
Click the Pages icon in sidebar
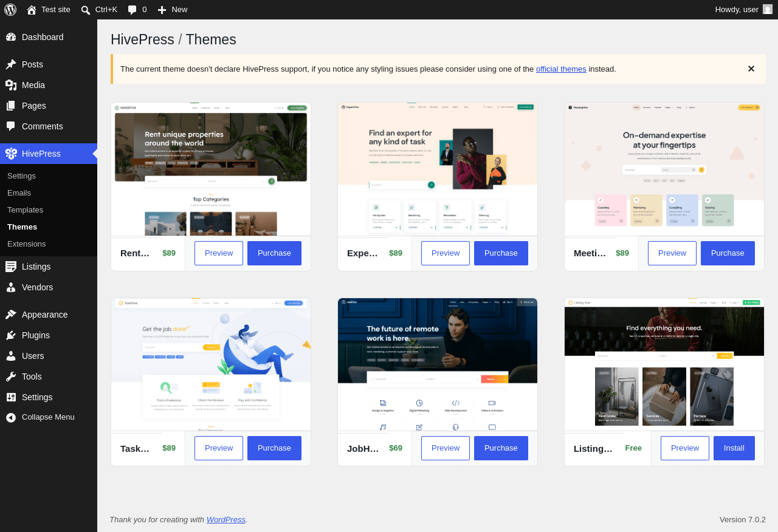[11, 106]
